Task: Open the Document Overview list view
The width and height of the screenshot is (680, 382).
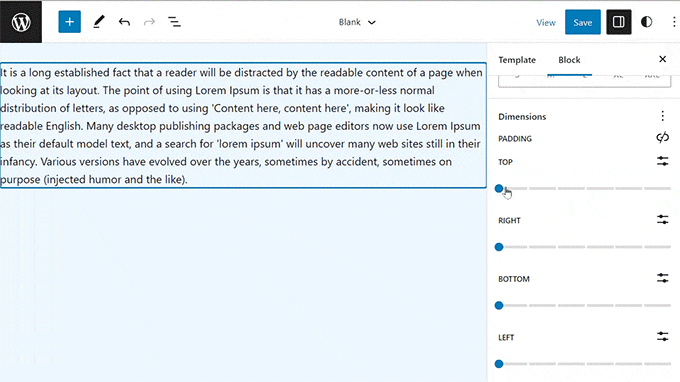Action: point(174,22)
